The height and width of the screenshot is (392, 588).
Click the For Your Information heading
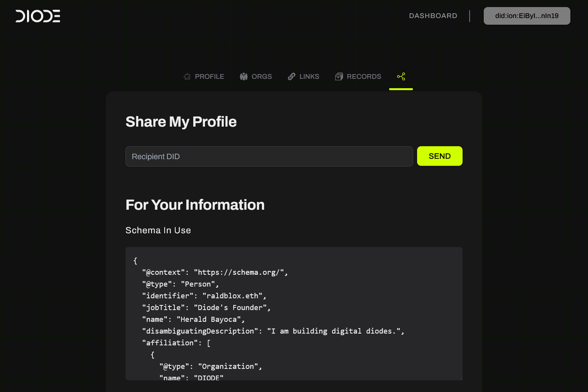point(195,204)
